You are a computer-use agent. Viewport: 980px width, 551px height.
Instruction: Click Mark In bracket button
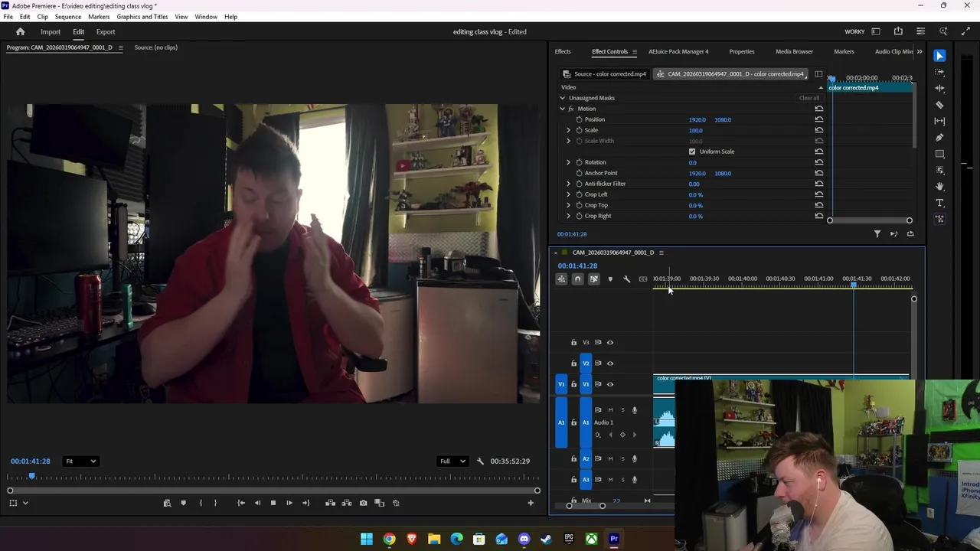(200, 503)
